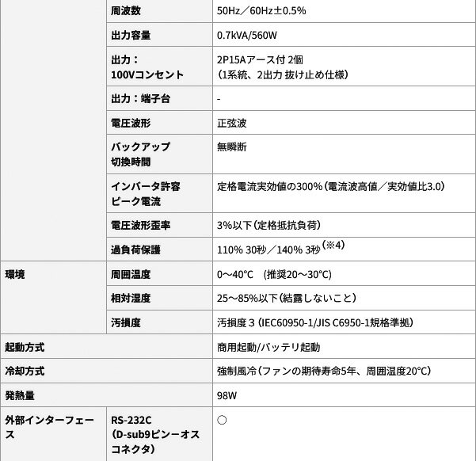Select the 周波数 row label

click(125, 11)
